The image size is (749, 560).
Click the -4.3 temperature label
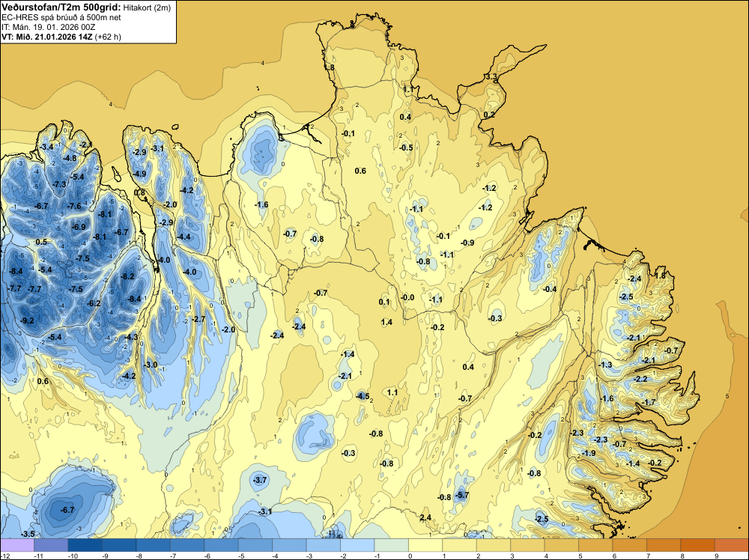(x=131, y=337)
